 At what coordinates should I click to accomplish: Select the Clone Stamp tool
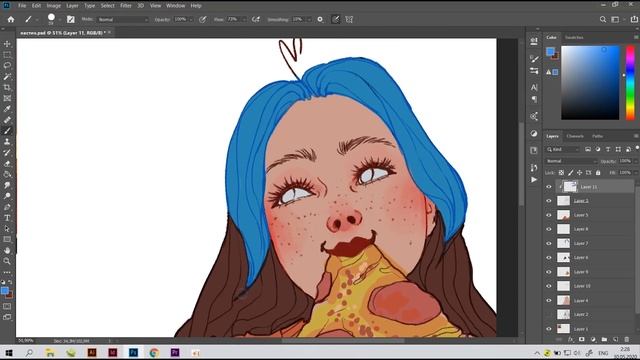(7, 142)
